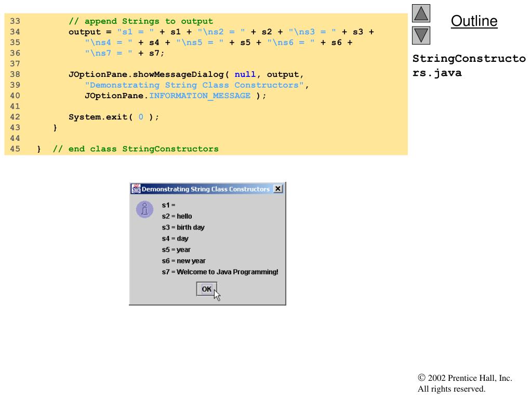Close the Demonstrating String Class Constructors dialog
The image size is (532, 399).
click(278, 189)
